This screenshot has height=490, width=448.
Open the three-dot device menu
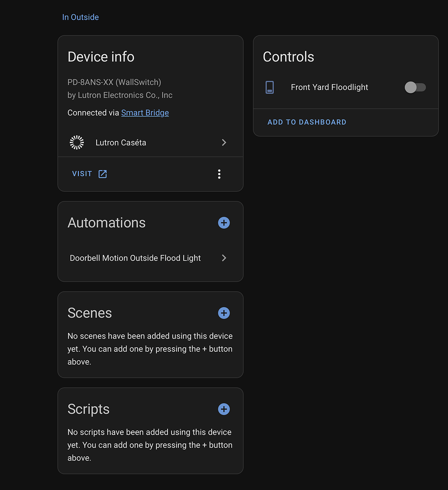click(219, 174)
